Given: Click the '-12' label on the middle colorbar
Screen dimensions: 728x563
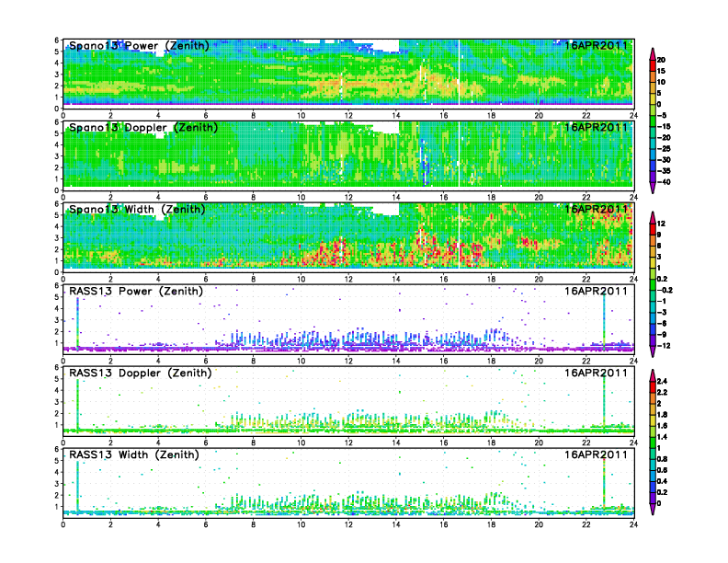Looking at the screenshot, I should coord(664,346).
